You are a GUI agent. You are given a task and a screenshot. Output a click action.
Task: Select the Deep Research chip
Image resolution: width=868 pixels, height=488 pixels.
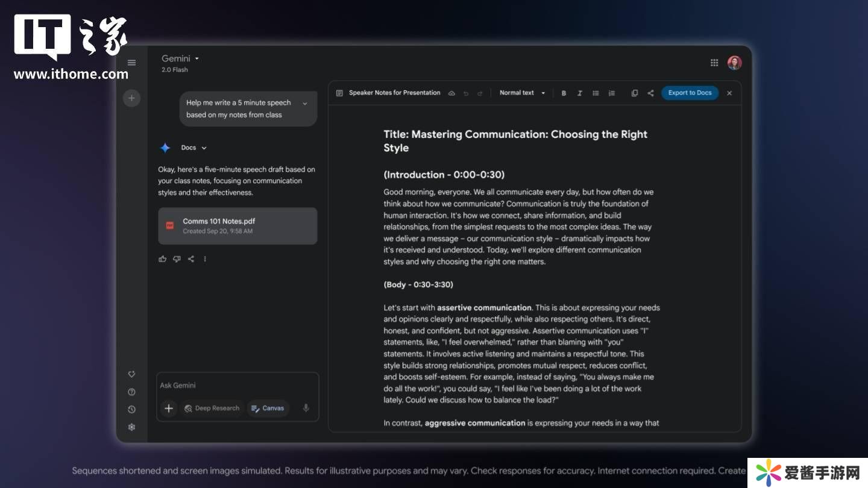212,408
